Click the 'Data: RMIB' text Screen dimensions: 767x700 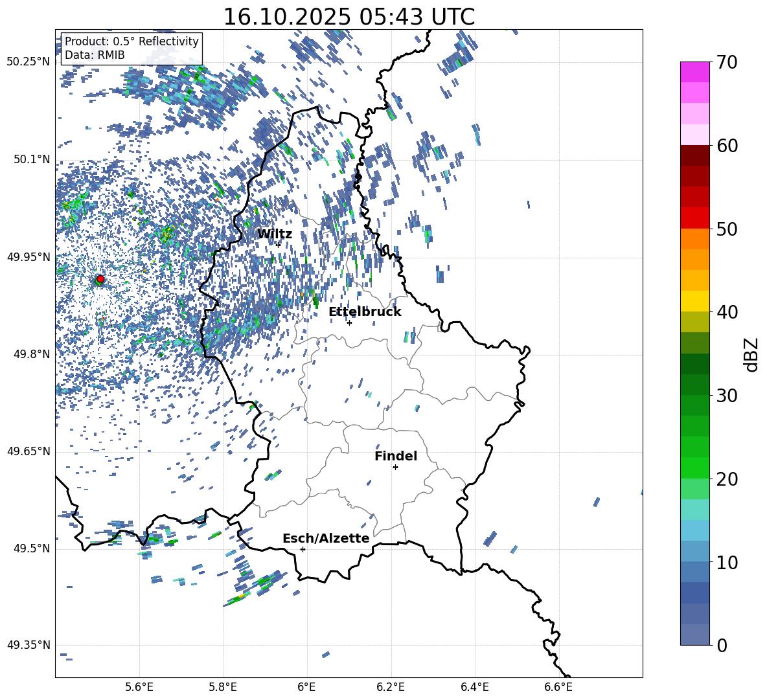(x=95, y=55)
